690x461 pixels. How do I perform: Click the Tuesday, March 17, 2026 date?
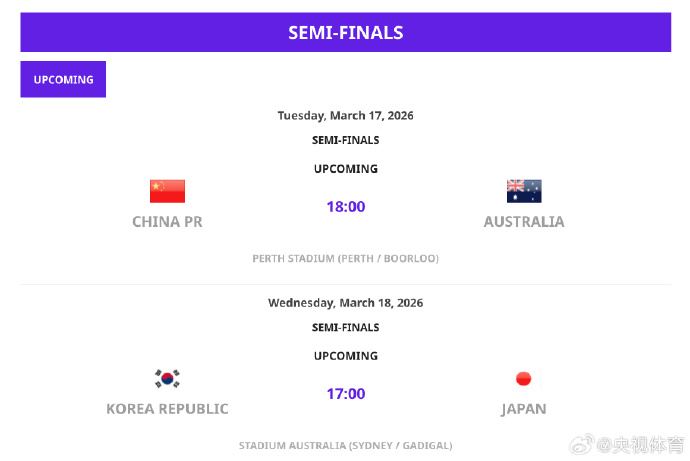(x=345, y=115)
